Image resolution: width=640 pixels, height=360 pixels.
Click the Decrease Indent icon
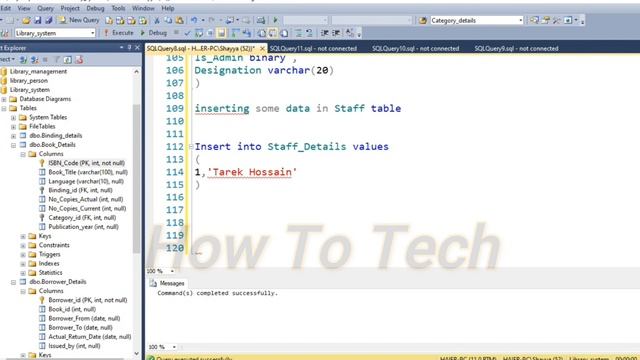click(x=324, y=33)
